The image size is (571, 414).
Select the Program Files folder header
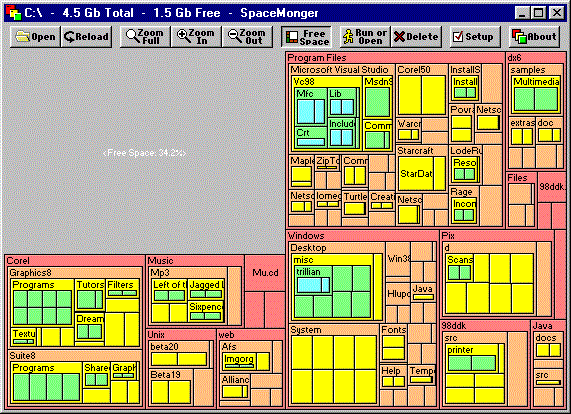coord(317,58)
